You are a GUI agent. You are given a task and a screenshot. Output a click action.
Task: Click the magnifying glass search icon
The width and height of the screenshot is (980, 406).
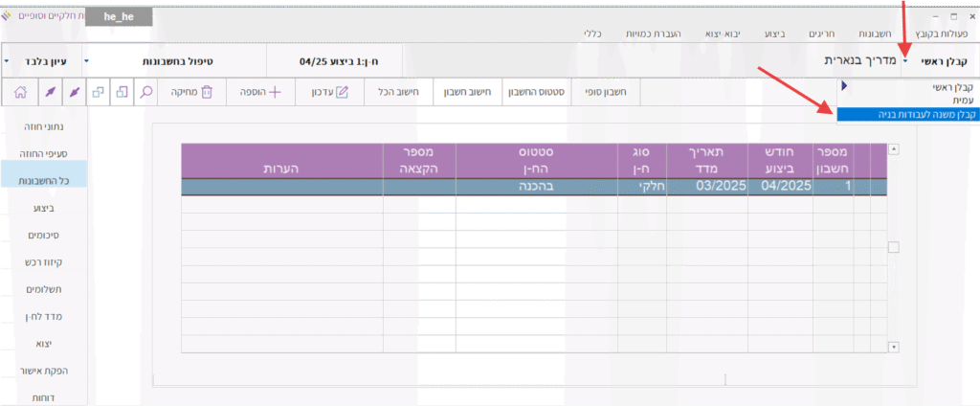pos(146,93)
